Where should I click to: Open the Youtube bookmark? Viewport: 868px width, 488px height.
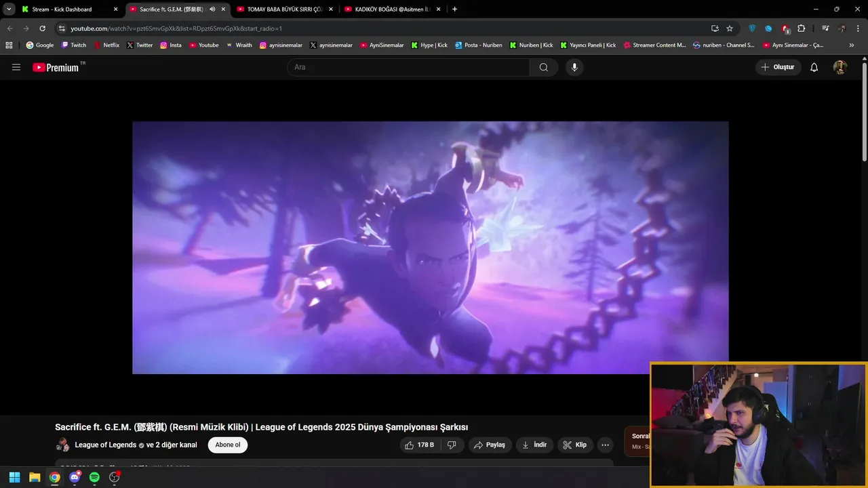pyautogui.click(x=204, y=45)
